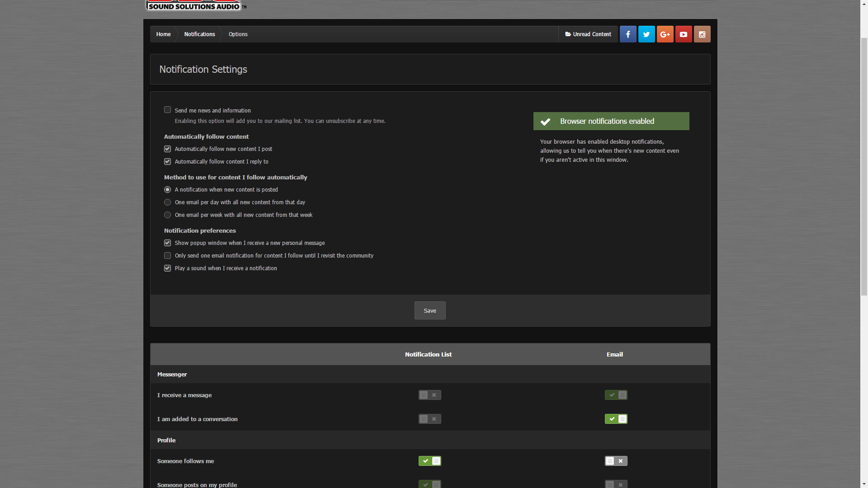Open the Notifications breadcrumb
This screenshot has height=488, width=868.
[199, 34]
